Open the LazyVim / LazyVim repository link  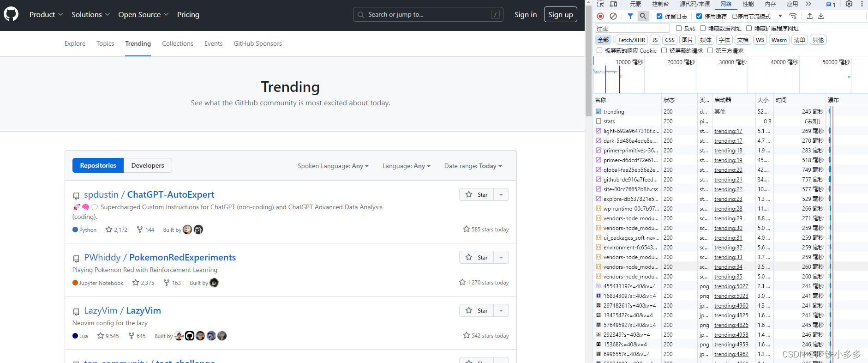122,310
